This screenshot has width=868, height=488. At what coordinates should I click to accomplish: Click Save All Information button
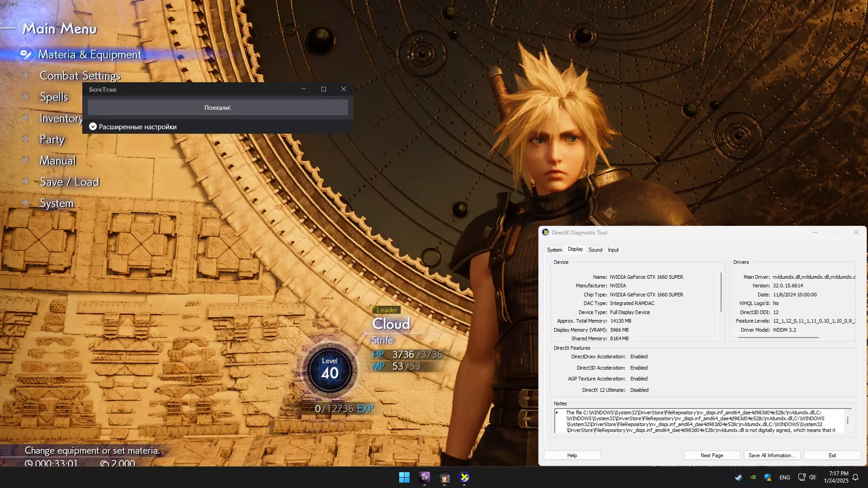(x=771, y=455)
